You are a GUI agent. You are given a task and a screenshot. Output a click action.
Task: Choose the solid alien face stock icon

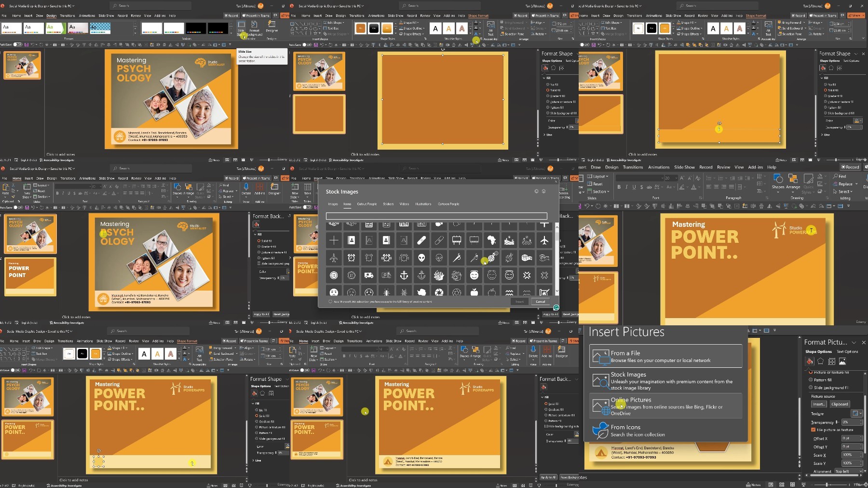coord(421,258)
